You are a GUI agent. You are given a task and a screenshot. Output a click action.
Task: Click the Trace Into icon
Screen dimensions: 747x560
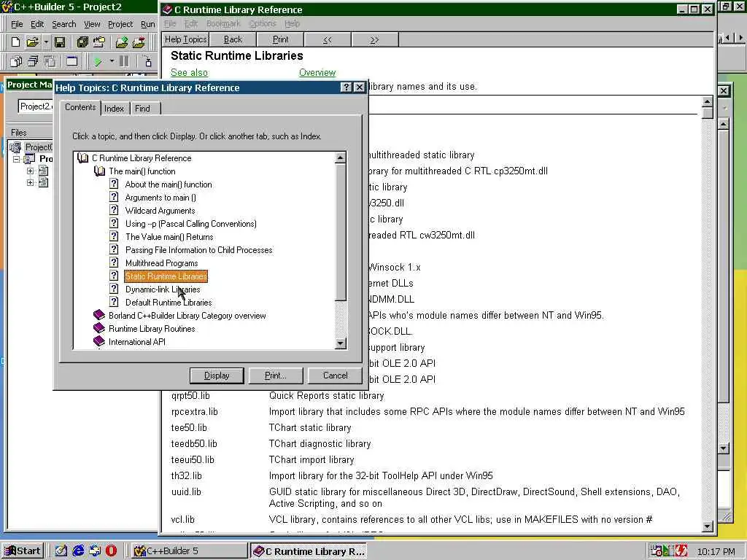[147, 61]
